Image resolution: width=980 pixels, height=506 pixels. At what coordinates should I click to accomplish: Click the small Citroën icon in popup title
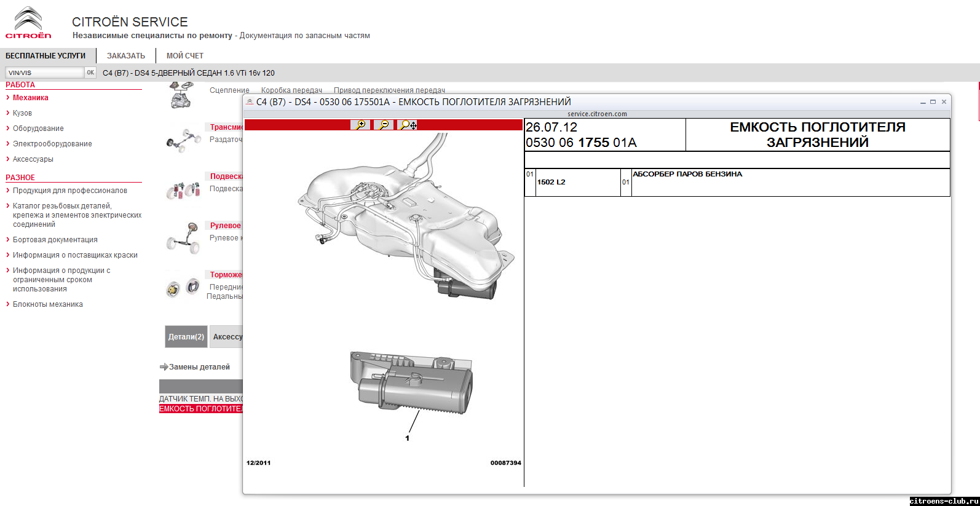250,102
